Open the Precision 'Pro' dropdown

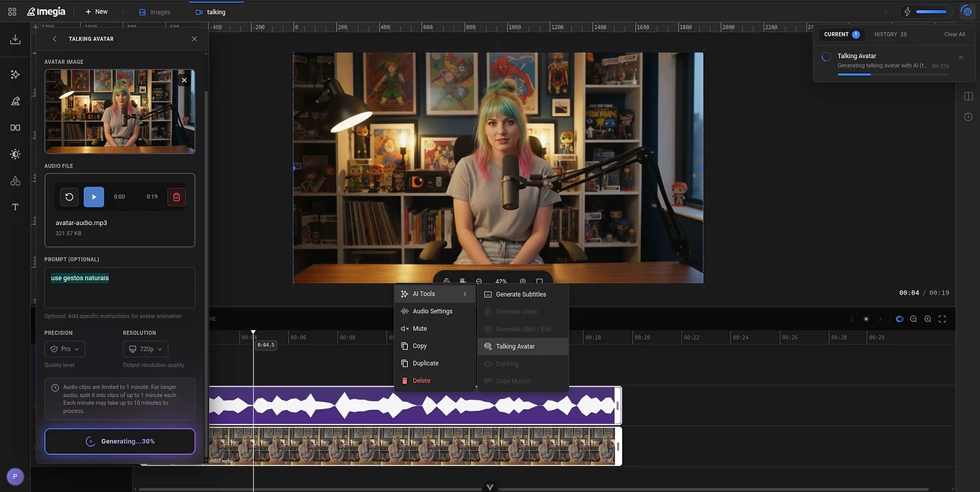(65, 349)
